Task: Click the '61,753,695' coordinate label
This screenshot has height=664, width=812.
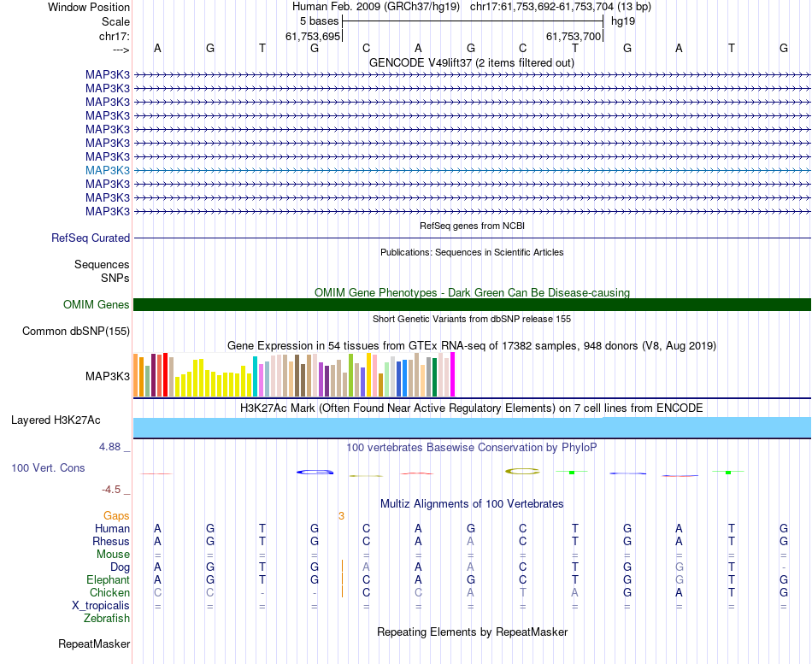Action: [313, 36]
